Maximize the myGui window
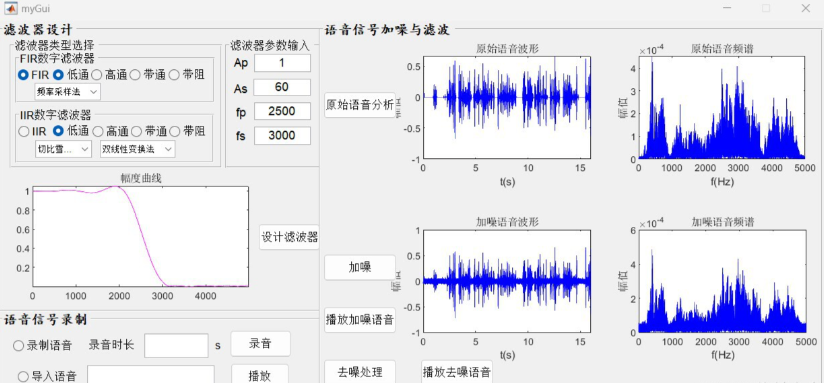Image resolution: width=824 pixels, height=383 pixels. (766, 8)
